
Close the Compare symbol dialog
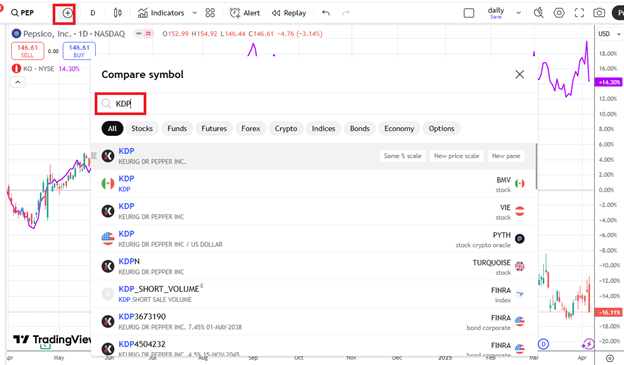519,74
